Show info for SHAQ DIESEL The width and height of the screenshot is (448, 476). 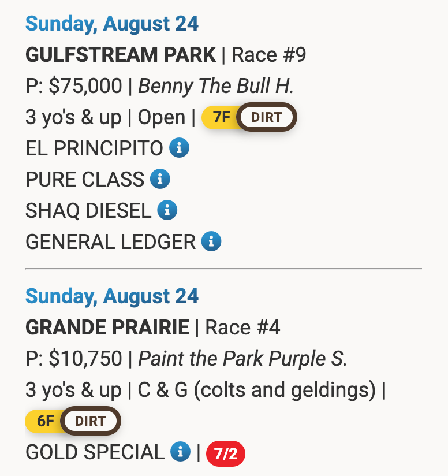coord(167,210)
